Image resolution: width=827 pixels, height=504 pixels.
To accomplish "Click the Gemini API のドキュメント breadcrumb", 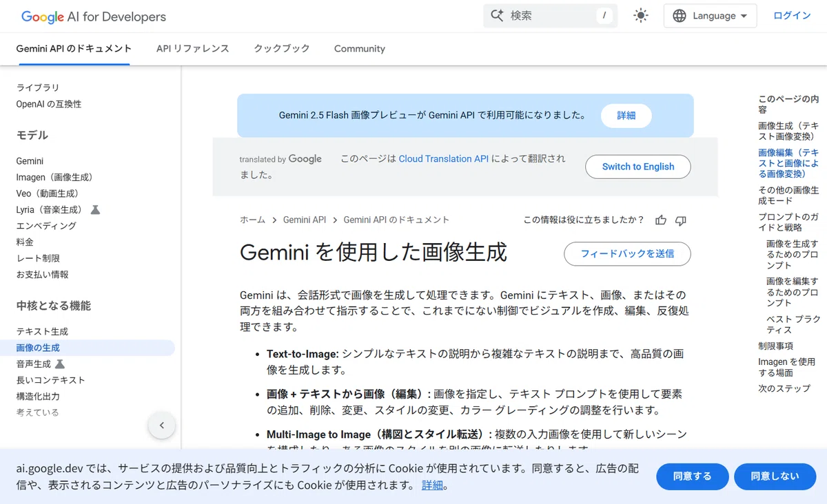I will point(396,220).
